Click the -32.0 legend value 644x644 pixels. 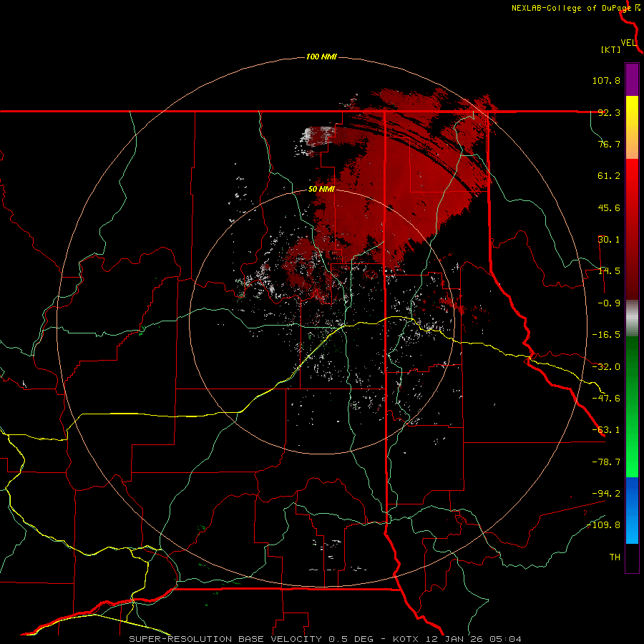606,367
